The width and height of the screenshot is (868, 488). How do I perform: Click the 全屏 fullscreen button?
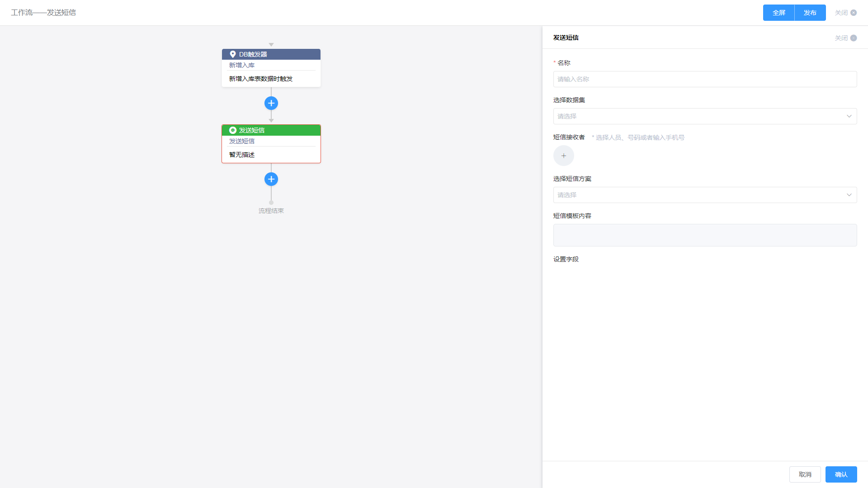point(779,13)
